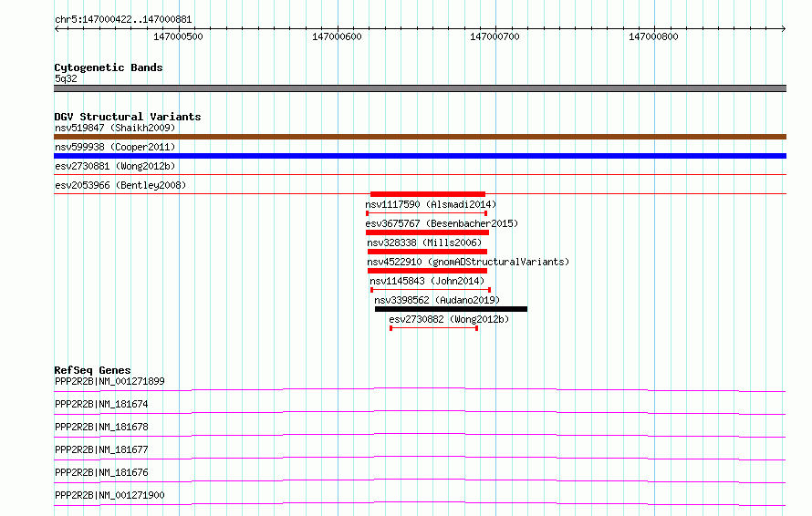This screenshot has height=516, width=812.
Task: Open esv2730882 (Wong2012b) variant label
Action: [449, 319]
